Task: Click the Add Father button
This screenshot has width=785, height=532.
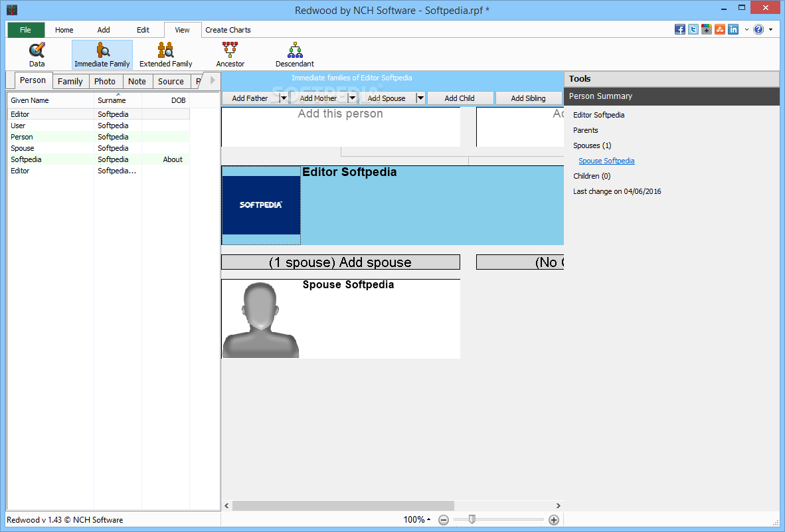Action: coord(250,98)
